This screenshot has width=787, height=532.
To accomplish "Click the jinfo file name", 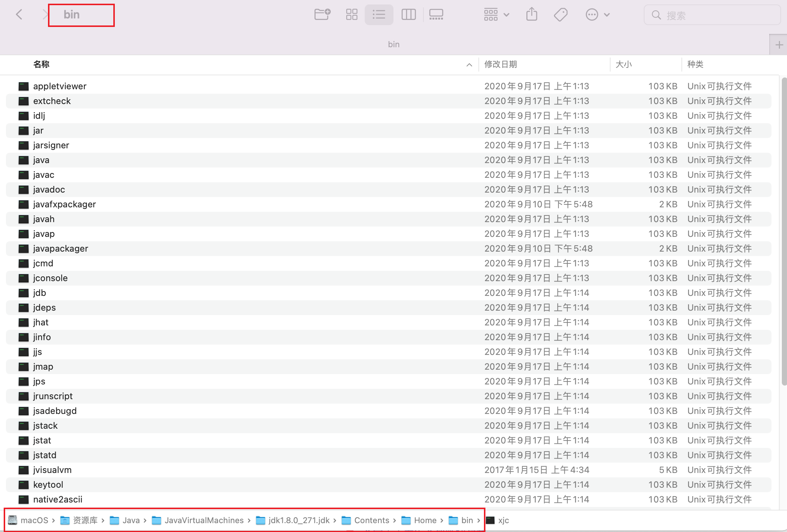I will 42,337.
